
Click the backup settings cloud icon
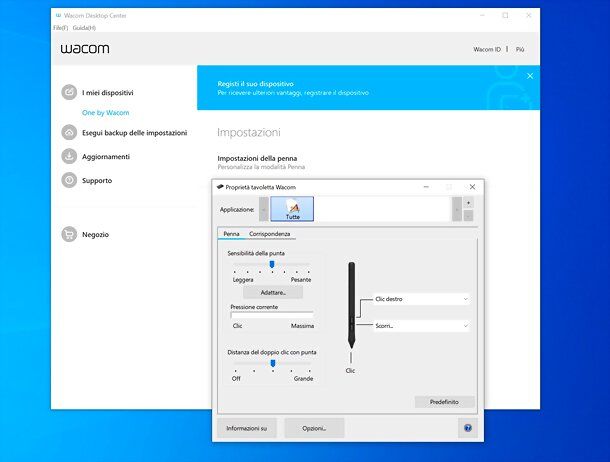tap(69, 132)
